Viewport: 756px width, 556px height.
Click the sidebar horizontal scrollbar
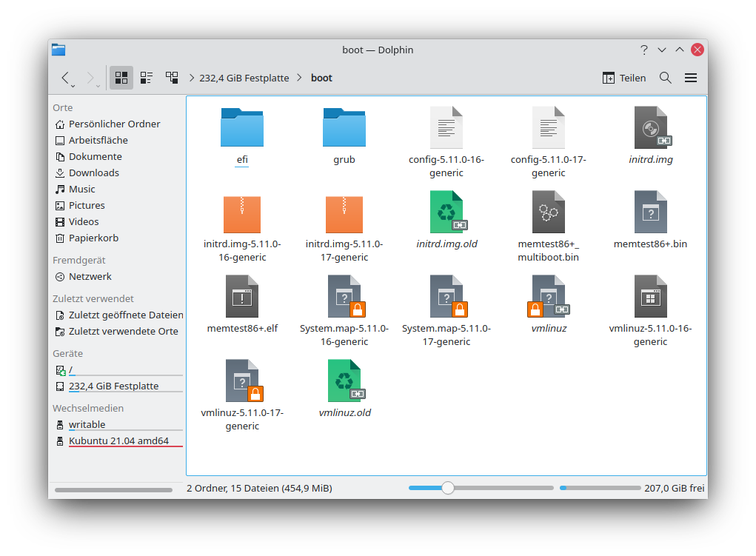click(x=113, y=490)
